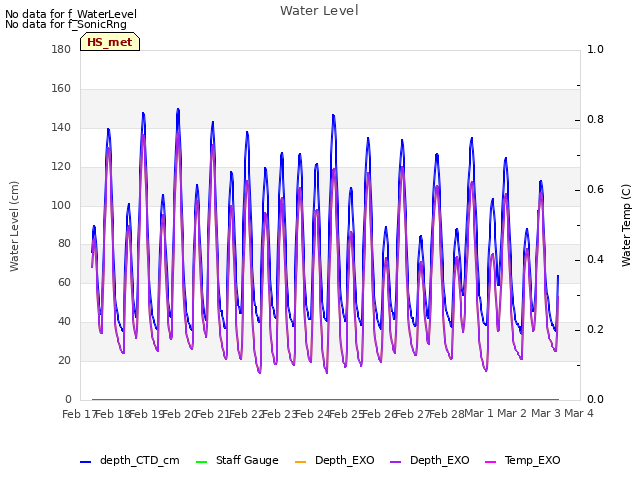Click the Mar 4 x-axis tick label
This screenshot has height=480, width=640.
point(579,413)
